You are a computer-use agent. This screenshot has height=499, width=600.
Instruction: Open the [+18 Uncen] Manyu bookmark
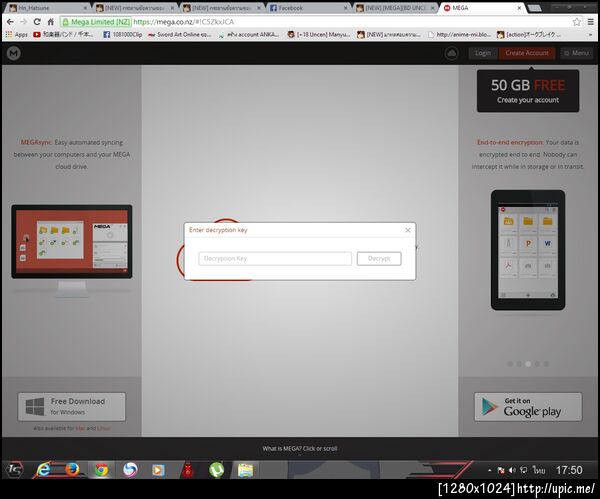319,34
